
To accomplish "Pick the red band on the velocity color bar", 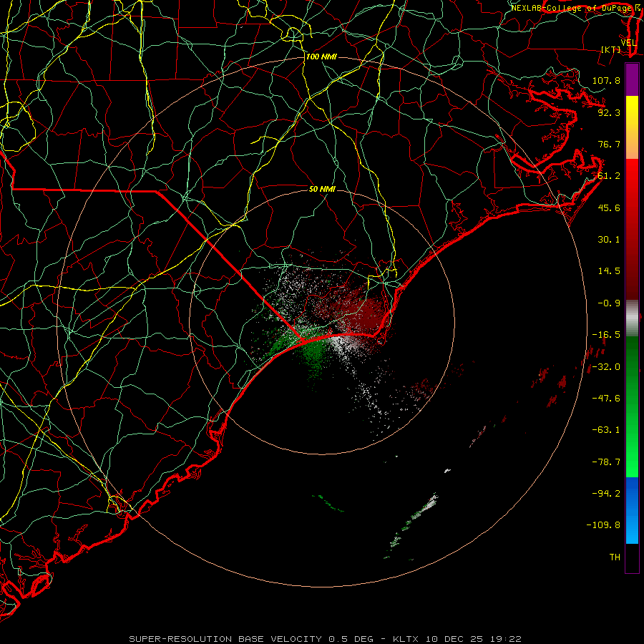I will [x=632, y=229].
